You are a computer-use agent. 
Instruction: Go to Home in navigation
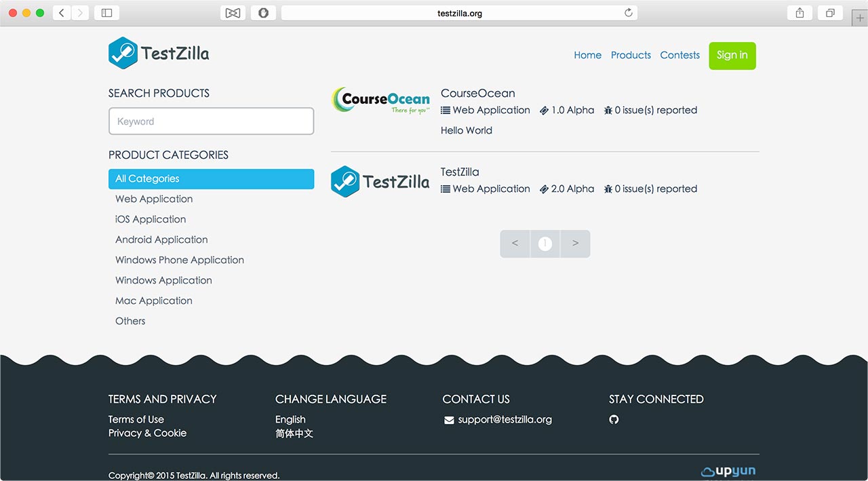click(587, 55)
